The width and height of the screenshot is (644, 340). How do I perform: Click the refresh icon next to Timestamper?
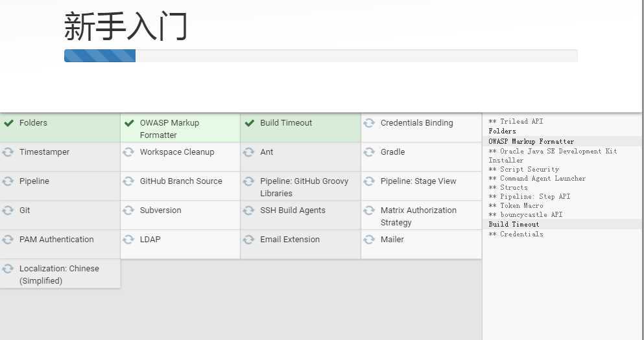coord(8,152)
